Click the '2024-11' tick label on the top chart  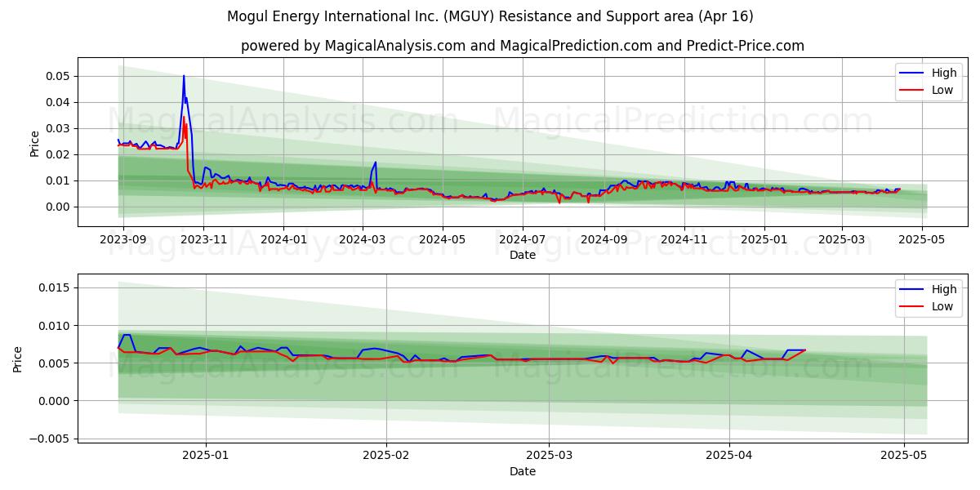point(684,240)
